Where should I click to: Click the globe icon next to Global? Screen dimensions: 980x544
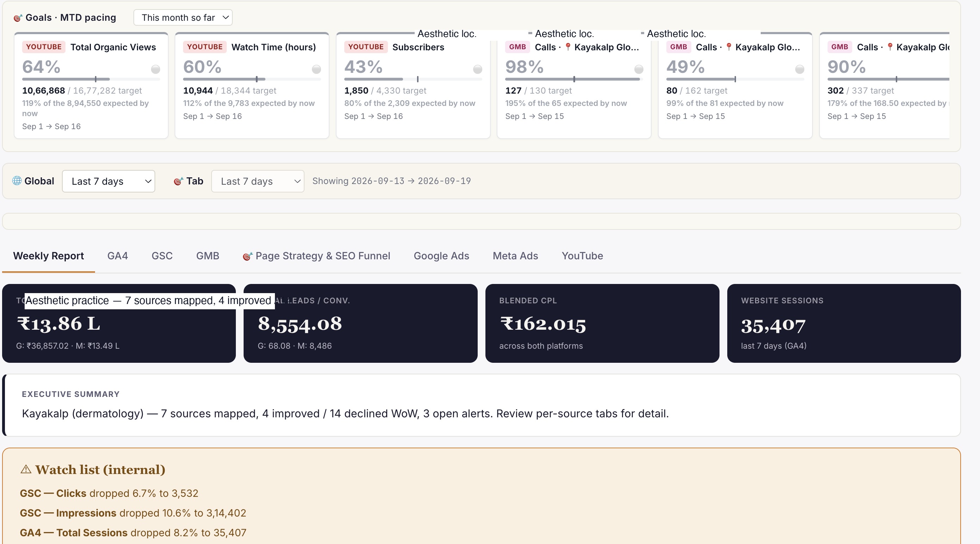click(17, 181)
